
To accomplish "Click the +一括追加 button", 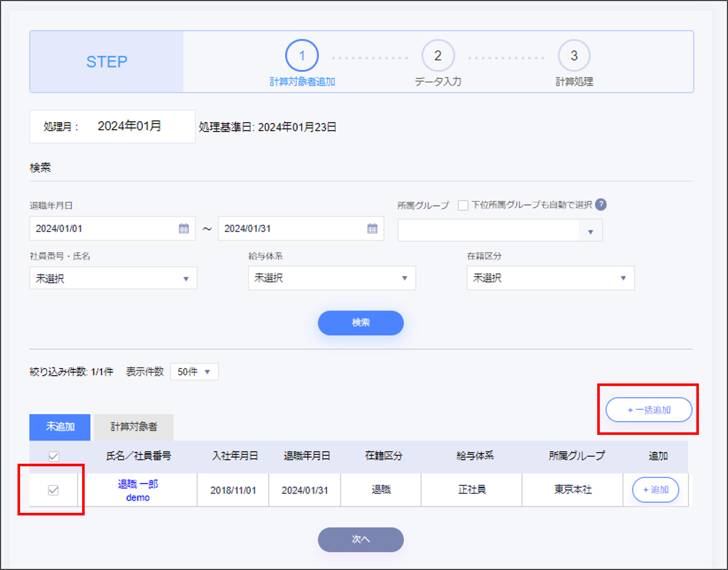I will (648, 410).
